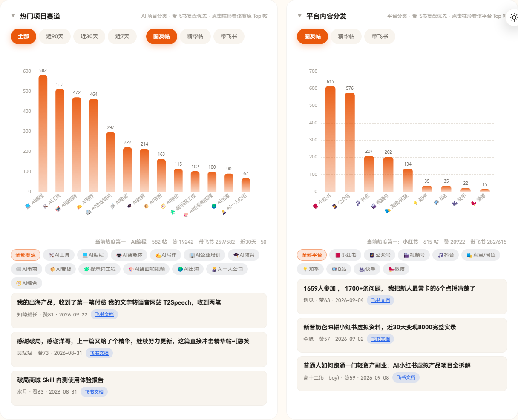Collapse the 热门项目赛道 section triangle

coord(13,16)
